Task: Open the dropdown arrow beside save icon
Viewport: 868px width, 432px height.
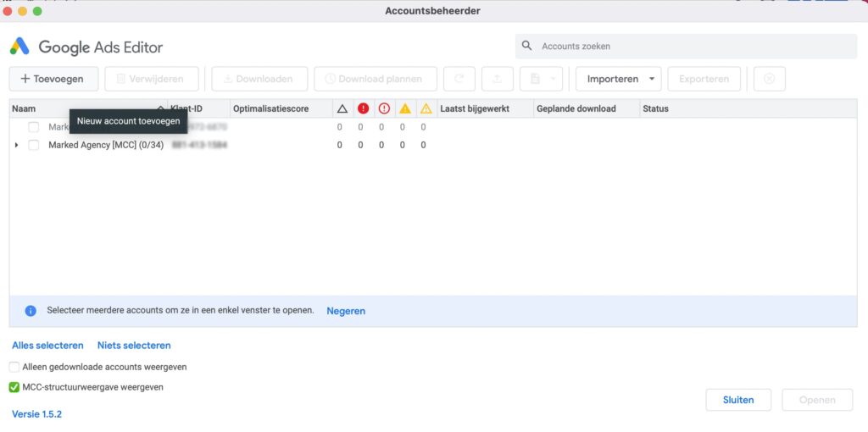Action: point(553,79)
